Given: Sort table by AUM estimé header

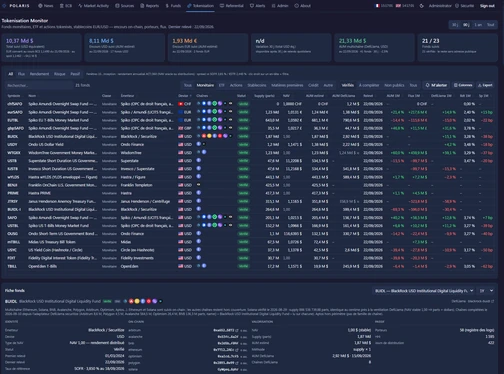Looking at the screenshot, I should point(315,96).
